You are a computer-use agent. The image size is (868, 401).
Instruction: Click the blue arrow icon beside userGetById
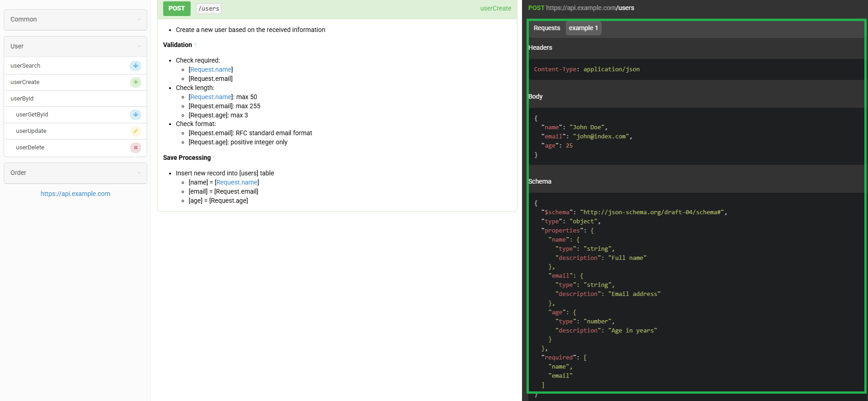click(135, 115)
